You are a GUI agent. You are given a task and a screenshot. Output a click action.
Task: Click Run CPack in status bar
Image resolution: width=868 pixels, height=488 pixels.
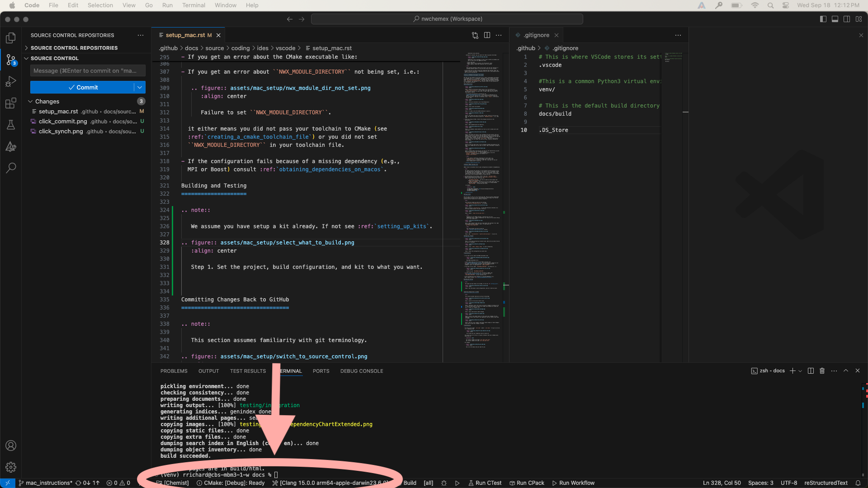[527, 483]
